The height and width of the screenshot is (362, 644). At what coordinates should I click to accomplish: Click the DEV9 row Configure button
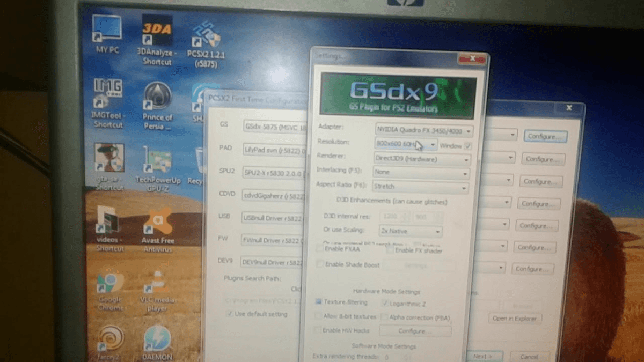532,269
